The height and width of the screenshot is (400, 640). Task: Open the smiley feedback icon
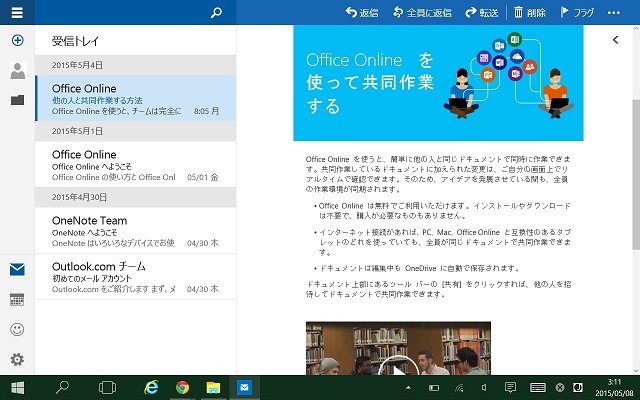(17, 329)
